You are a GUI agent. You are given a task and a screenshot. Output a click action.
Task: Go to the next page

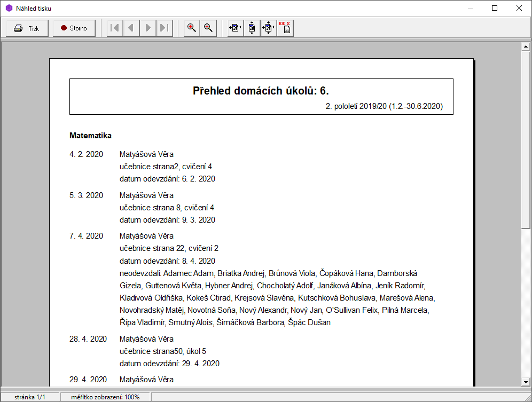pyautogui.click(x=148, y=28)
